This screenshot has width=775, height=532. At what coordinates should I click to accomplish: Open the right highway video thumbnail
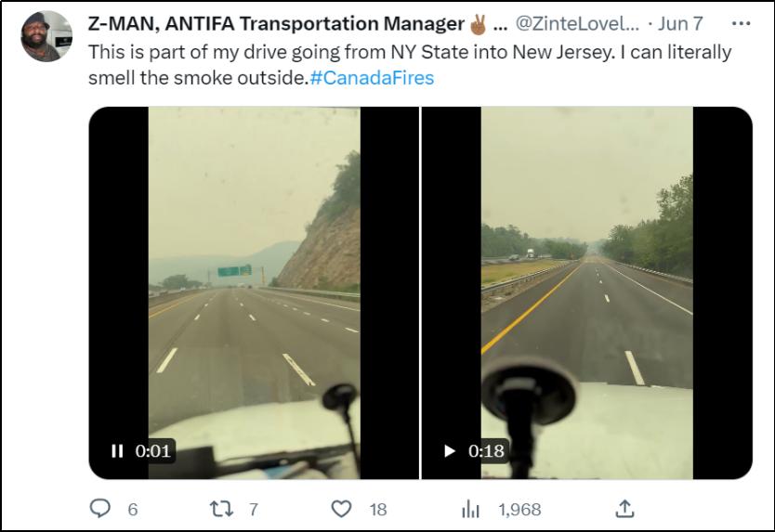click(x=586, y=279)
